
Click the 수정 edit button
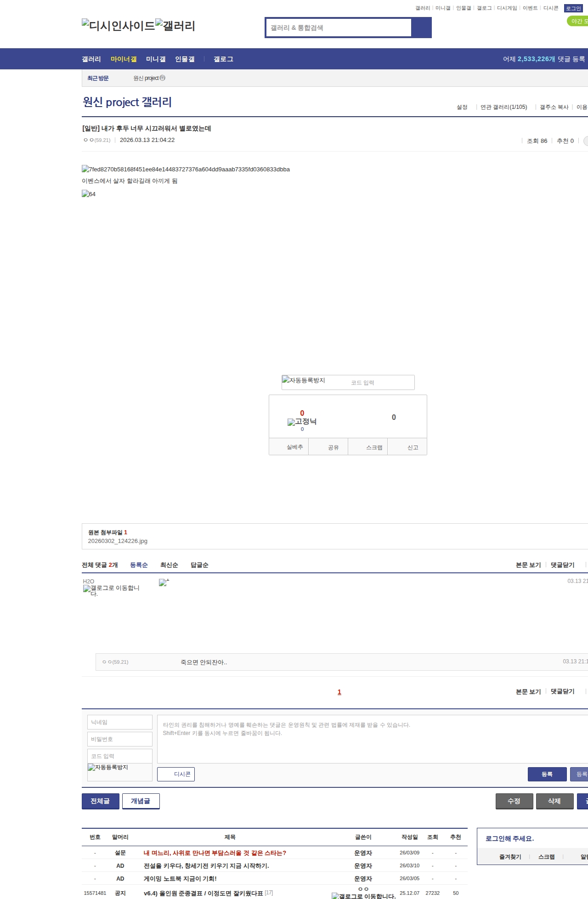(514, 801)
